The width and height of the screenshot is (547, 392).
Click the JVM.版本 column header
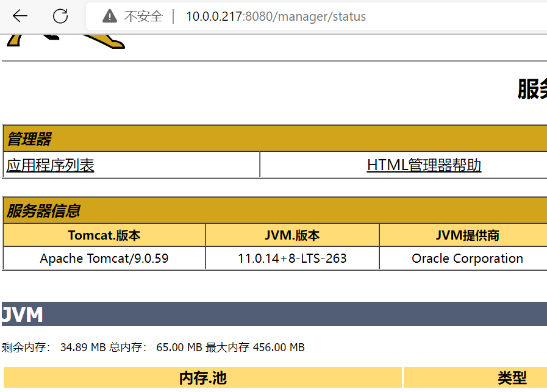point(292,235)
